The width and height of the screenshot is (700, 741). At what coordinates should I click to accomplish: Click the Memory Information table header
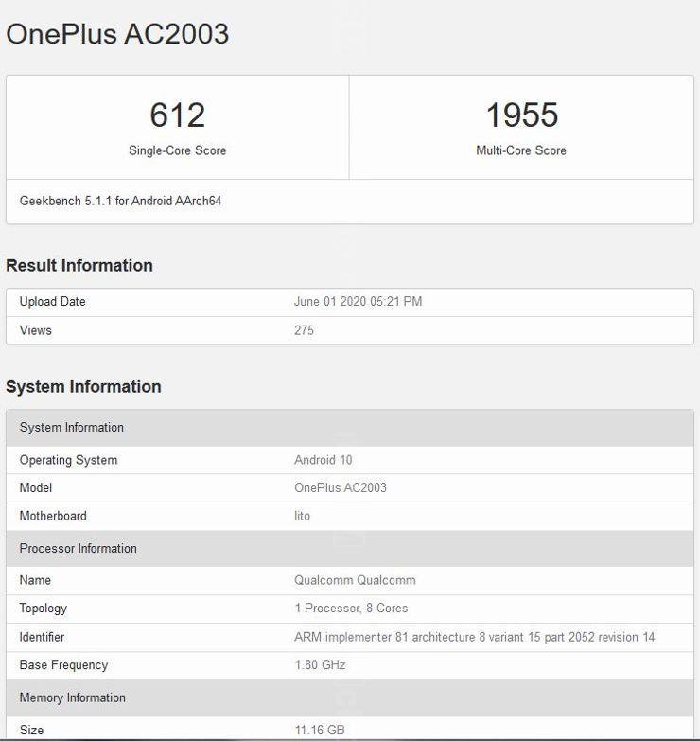pyautogui.click(x=350, y=698)
